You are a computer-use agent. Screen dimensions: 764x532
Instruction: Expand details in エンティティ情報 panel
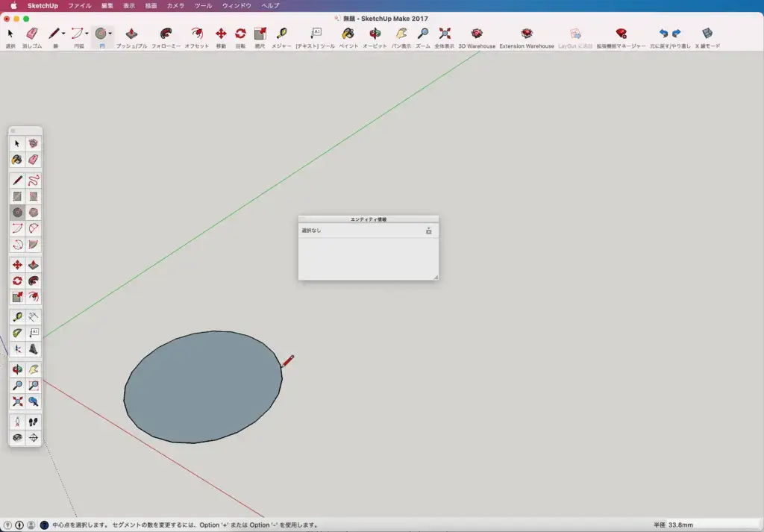tap(429, 231)
